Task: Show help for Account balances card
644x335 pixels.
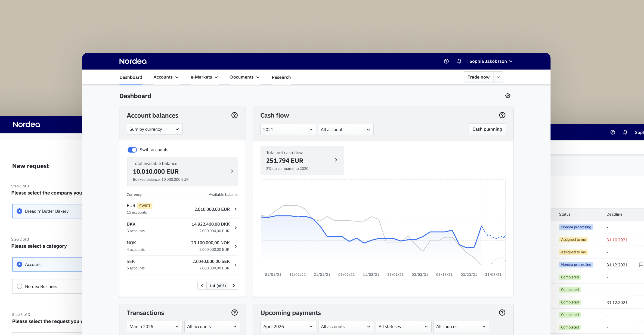Action: [x=234, y=115]
